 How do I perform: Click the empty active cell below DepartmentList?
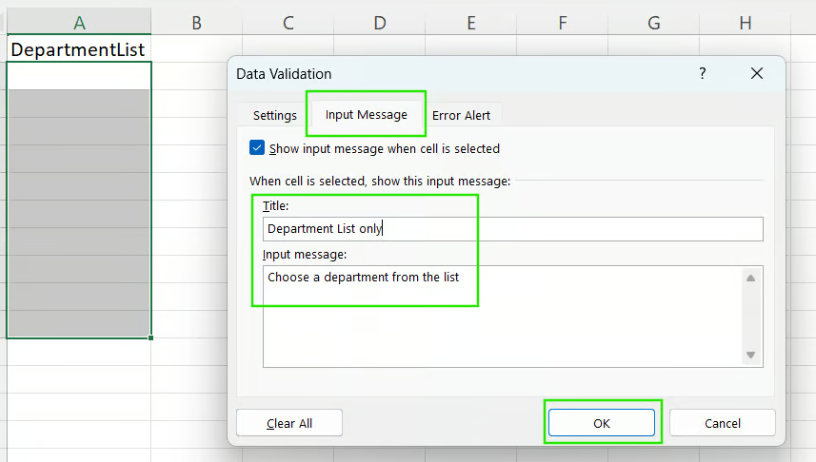(78, 76)
